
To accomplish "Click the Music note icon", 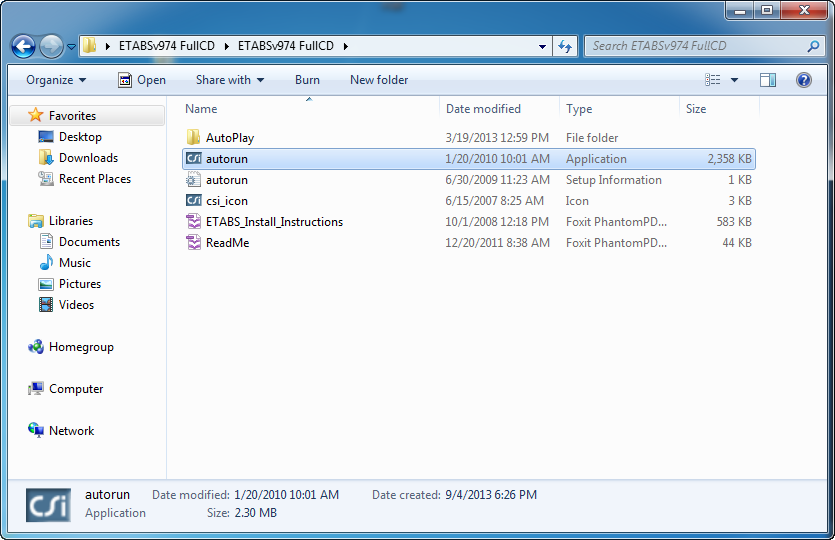I will pyautogui.click(x=46, y=262).
